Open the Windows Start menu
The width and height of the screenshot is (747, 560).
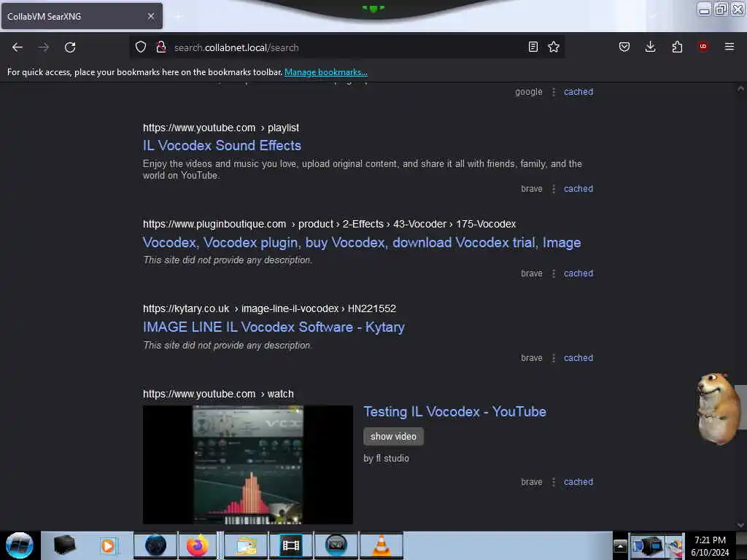point(20,545)
